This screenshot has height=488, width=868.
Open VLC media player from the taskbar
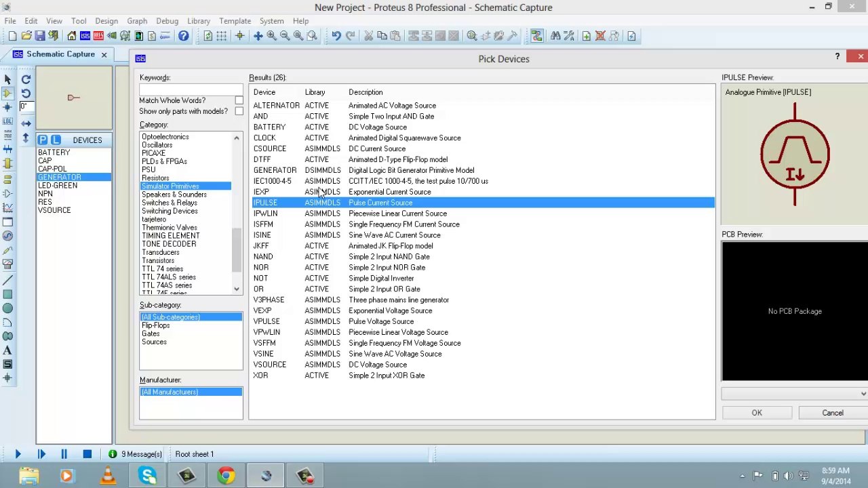[x=108, y=476]
